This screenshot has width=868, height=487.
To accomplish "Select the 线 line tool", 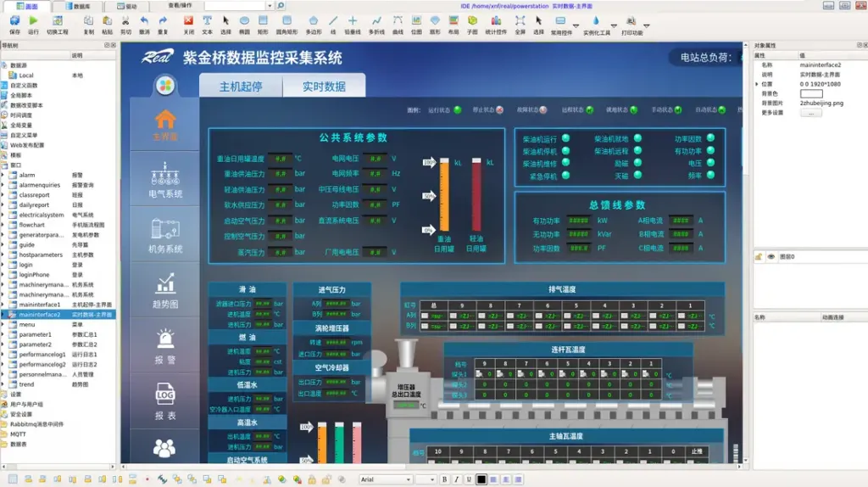I will click(x=333, y=20).
